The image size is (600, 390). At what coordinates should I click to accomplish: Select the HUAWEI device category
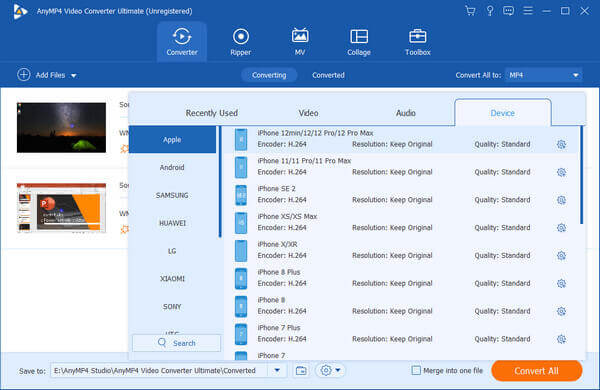(172, 223)
